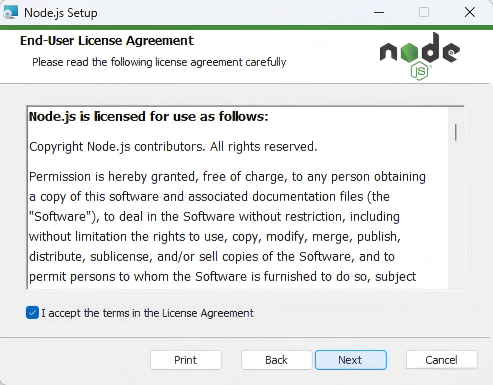Click the scrollbar track below the thumb

tap(456, 215)
